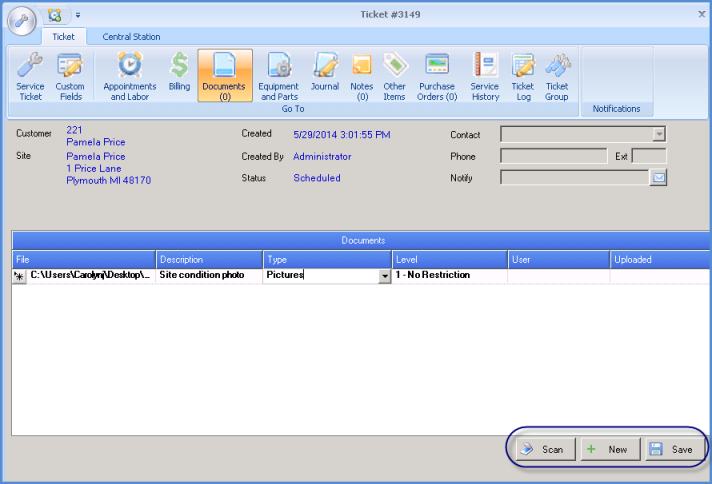Click the 'Site condition photo' description cell
Viewport: 712px width, 484px height.
(x=209, y=276)
